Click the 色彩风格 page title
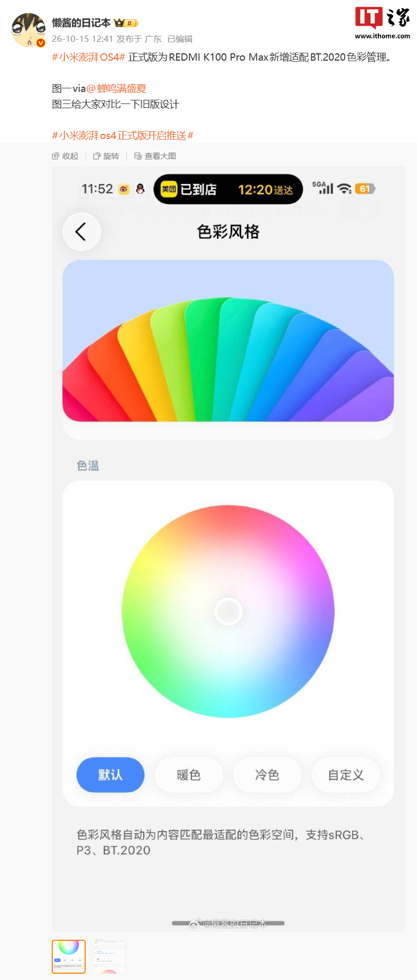The width and height of the screenshot is (417, 980). (228, 232)
